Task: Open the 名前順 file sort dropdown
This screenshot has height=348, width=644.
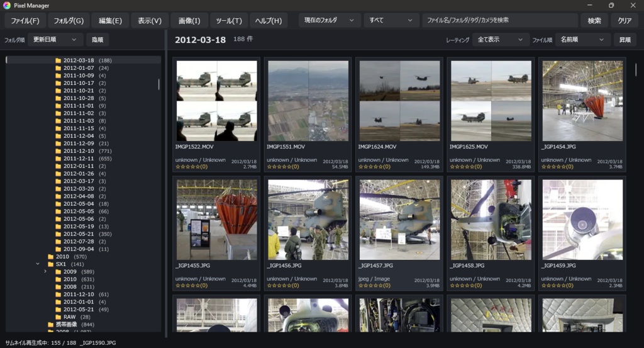Action: tap(582, 40)
